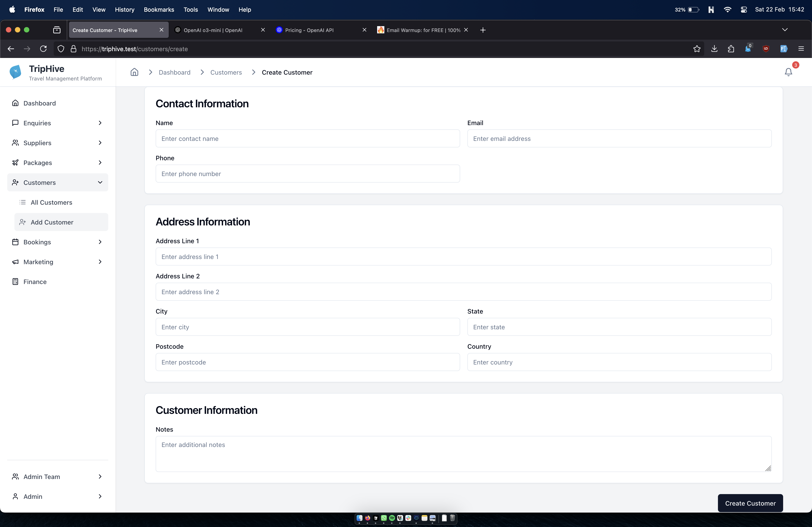Open the Firefox hamburger menu

(801, 49)
